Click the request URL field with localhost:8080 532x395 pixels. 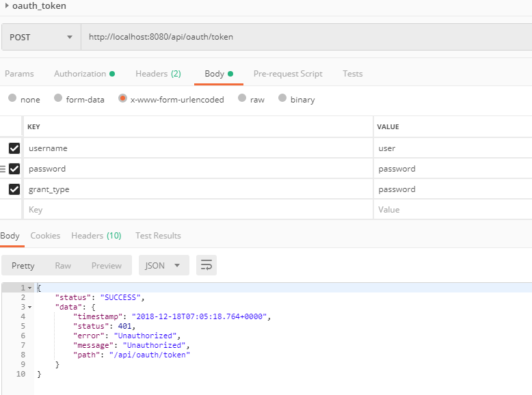(306, 37)
